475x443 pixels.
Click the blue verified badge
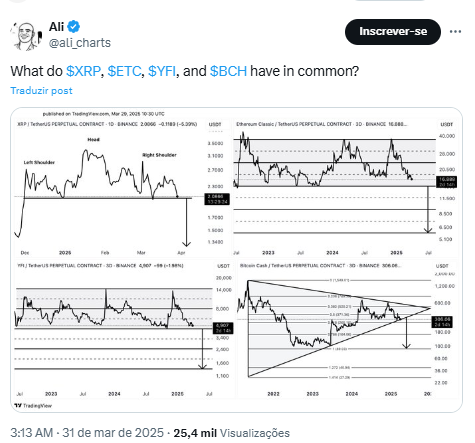point(74,26)
